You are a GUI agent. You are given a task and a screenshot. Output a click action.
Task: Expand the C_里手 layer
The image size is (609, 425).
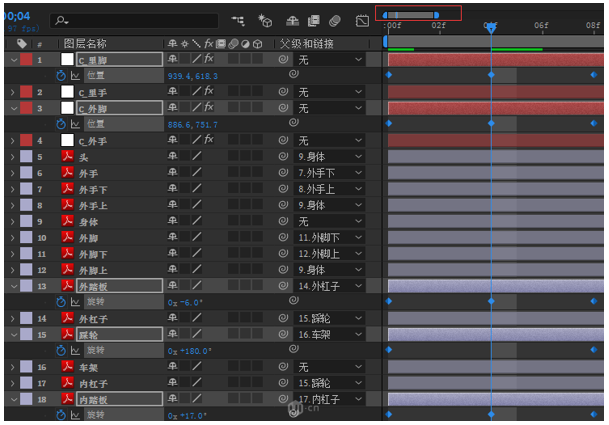[13, 92]
